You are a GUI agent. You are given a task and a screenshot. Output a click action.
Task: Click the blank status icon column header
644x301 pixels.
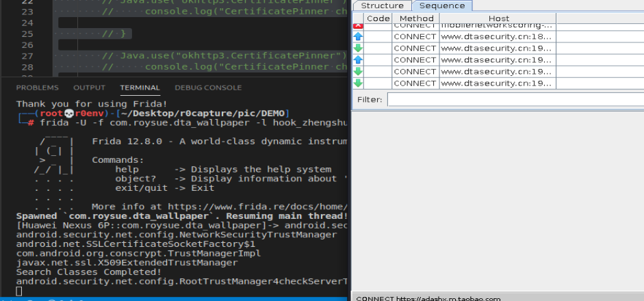358,18
